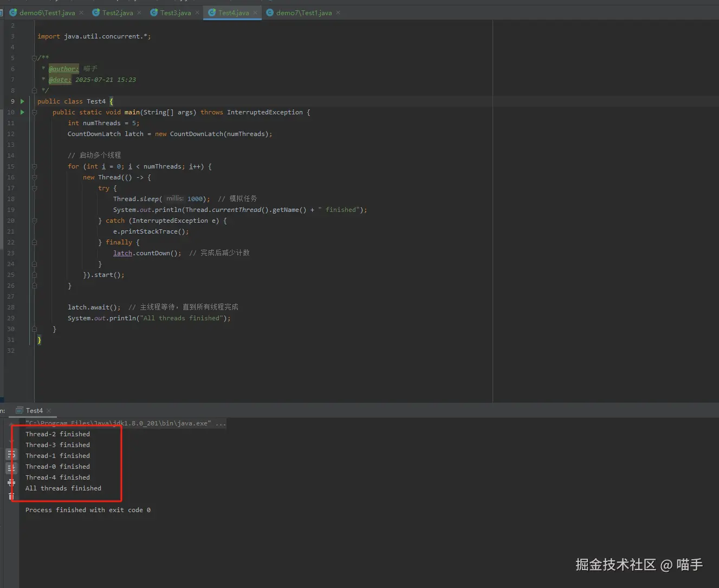Viewport: 719px width, 588px height.
Task: Collapse comment end marker at line 8
Action: click(x=34, y=91)
